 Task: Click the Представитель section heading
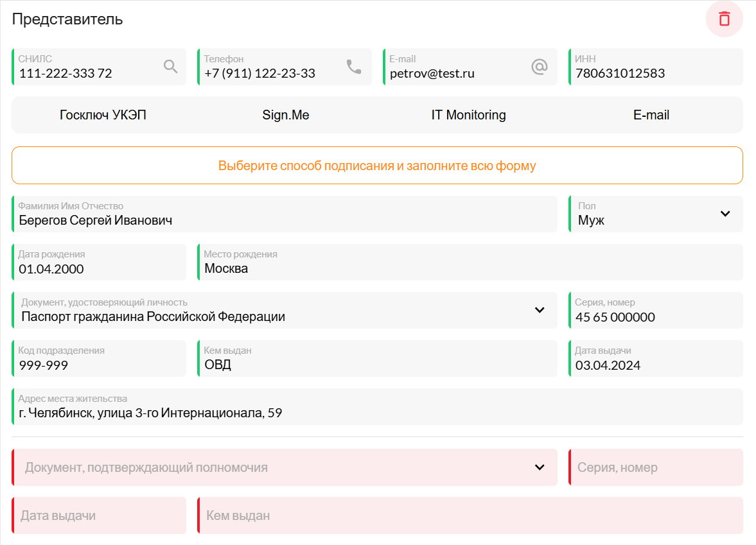67,19
